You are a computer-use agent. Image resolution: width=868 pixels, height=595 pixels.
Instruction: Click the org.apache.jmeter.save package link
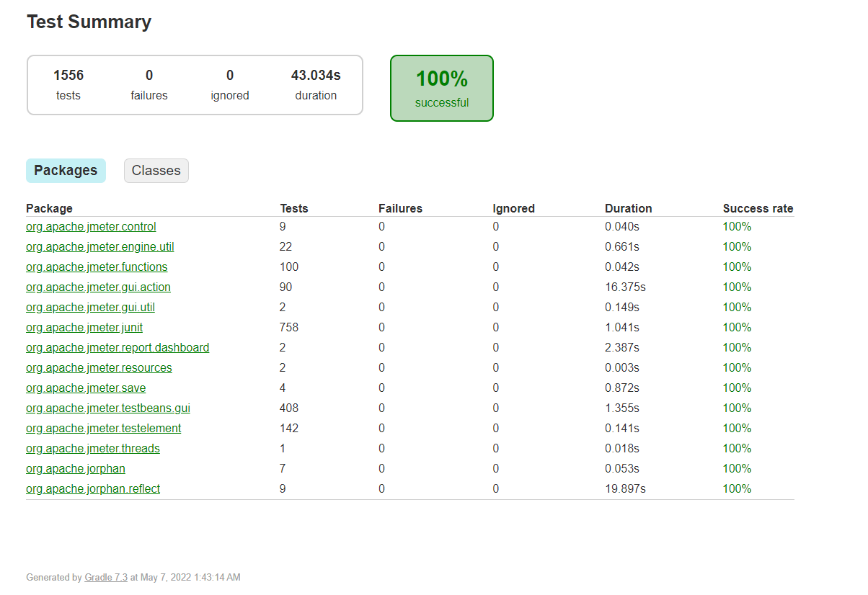pos(86,388)
